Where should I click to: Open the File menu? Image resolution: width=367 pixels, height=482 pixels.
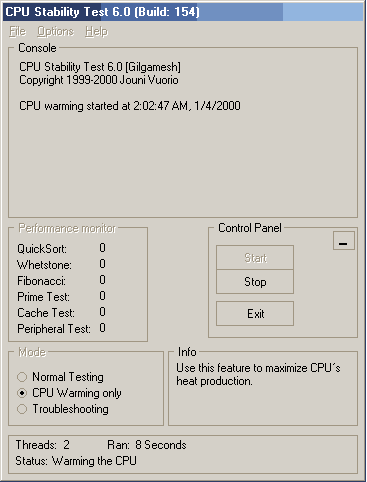[x=17, y=31]
